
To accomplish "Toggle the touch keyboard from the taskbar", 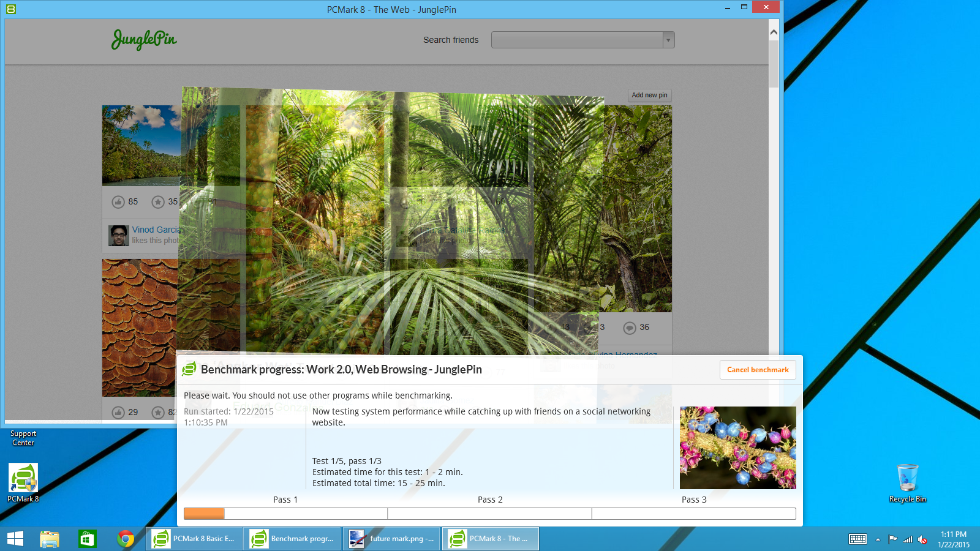I will [858, 539].
